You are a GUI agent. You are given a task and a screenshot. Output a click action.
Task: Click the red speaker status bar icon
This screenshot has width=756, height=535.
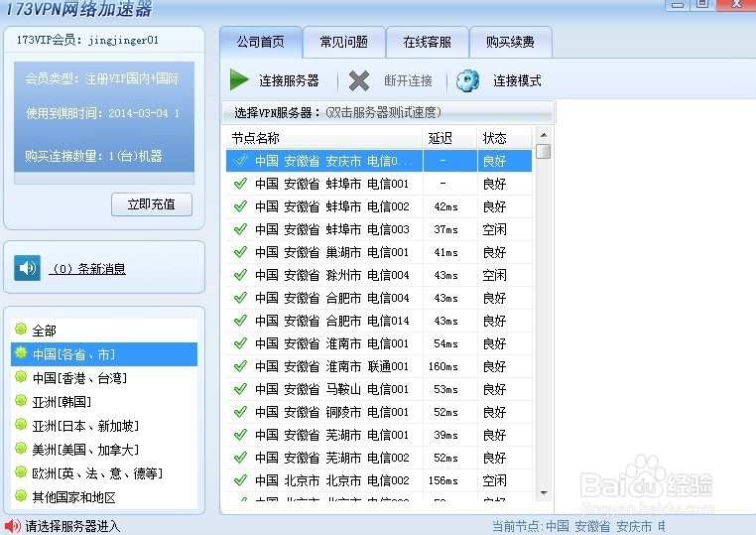click(x=12, y=526)
